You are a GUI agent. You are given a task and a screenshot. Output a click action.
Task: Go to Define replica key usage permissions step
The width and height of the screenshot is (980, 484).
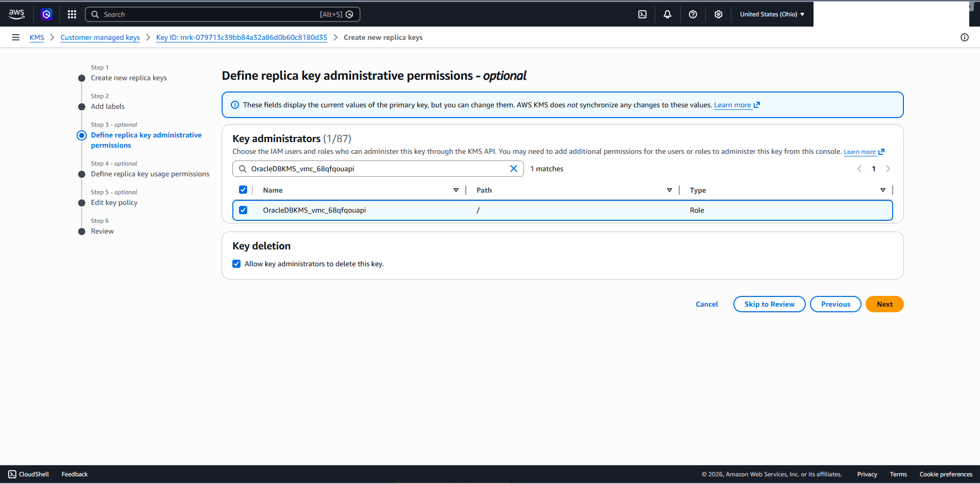click(x=150, y=174)
